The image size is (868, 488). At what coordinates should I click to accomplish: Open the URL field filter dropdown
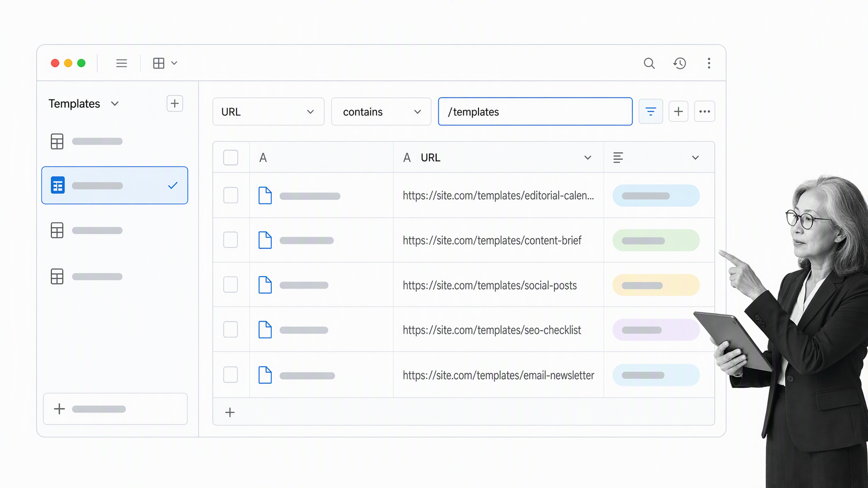tap(269, 111)
